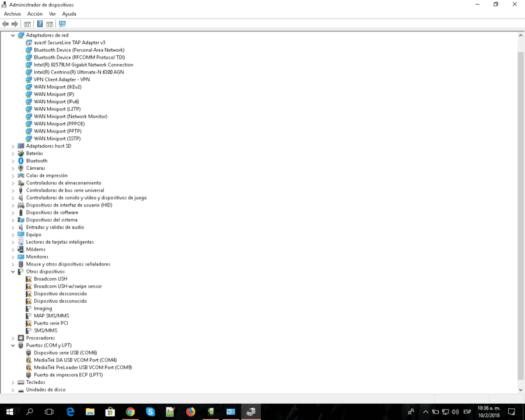Screen dimensions: 525x420
Task: Click the Puerto serie PCI warning icon
Action: click(x=29, y=323)
